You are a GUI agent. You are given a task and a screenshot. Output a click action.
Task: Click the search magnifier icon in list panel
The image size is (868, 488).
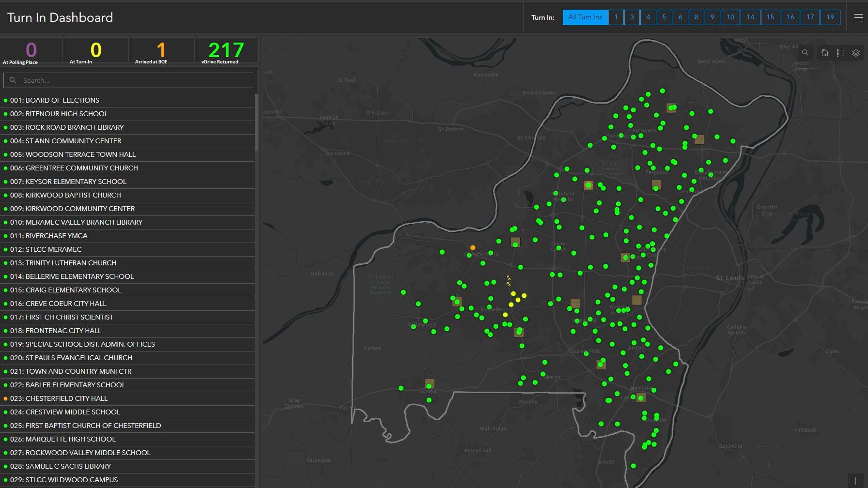13,80
